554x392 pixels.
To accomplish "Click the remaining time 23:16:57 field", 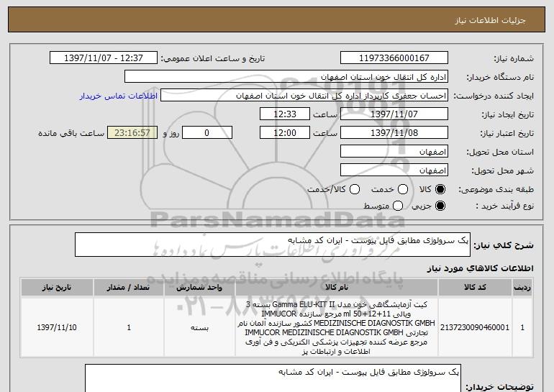I will click(x=132, y=133).
